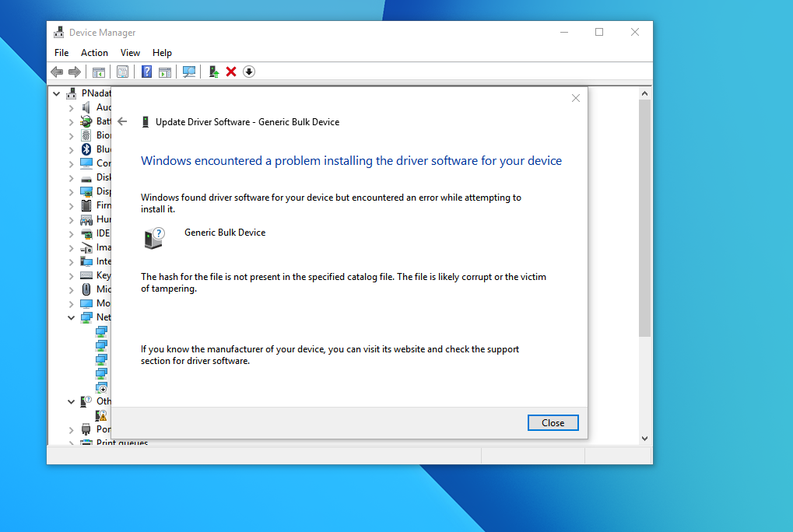Expand the Bluetooth category chevron
This screenshot has width=793, height=532.
point(72,149)
